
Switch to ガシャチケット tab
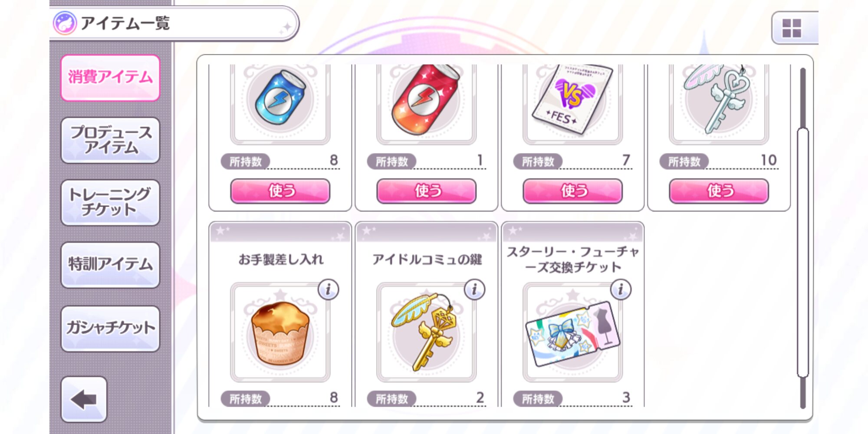110,329
